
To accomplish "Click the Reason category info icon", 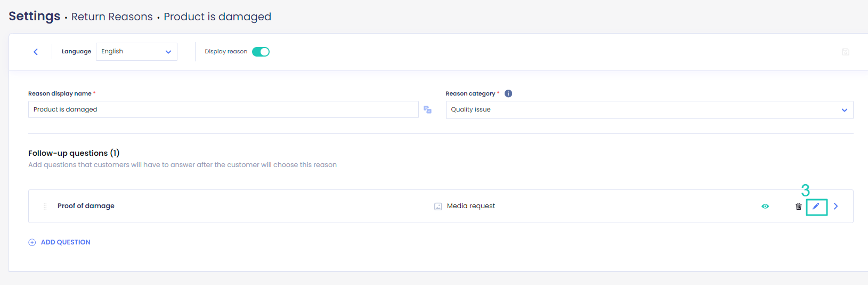I will [508, 93].
